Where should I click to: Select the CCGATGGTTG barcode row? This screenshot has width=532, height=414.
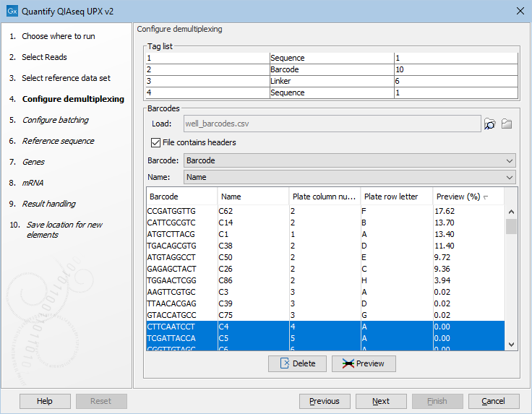(172, 211)
